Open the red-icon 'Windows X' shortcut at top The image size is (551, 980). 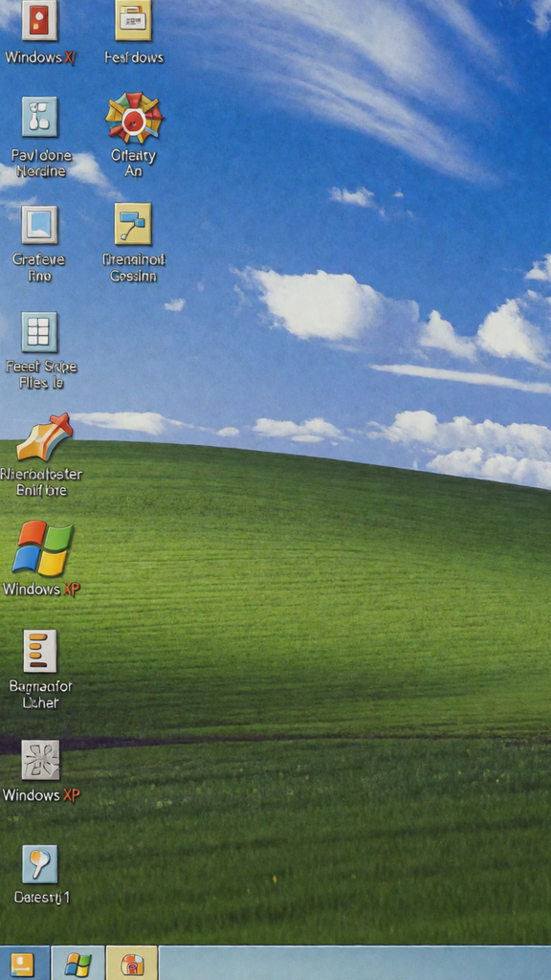pyautogui.click(x=39, y=20)
